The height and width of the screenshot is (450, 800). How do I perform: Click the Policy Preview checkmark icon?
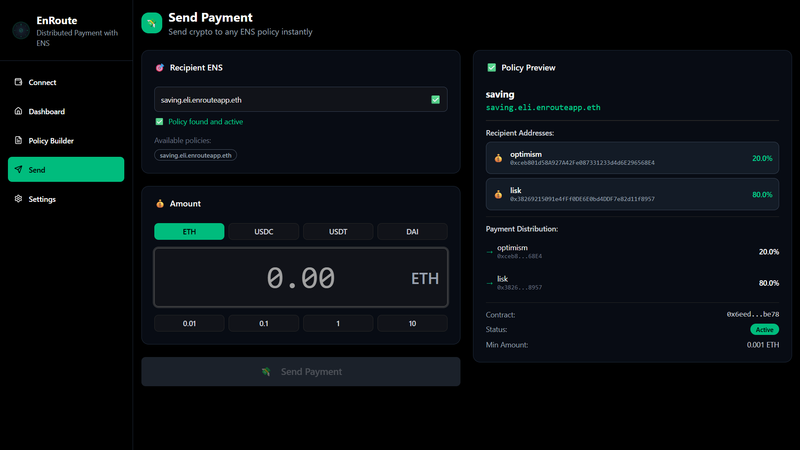click(491, 68)
